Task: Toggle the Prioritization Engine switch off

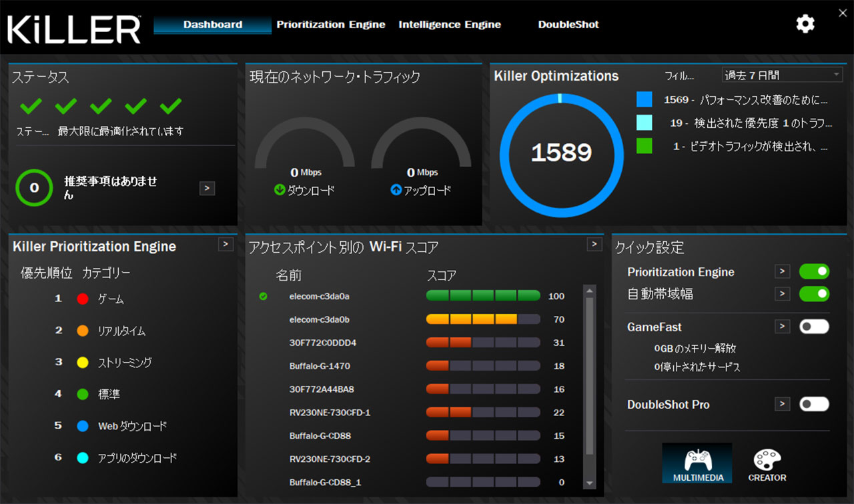Action: pyautogui.click(x=814, y=271)
